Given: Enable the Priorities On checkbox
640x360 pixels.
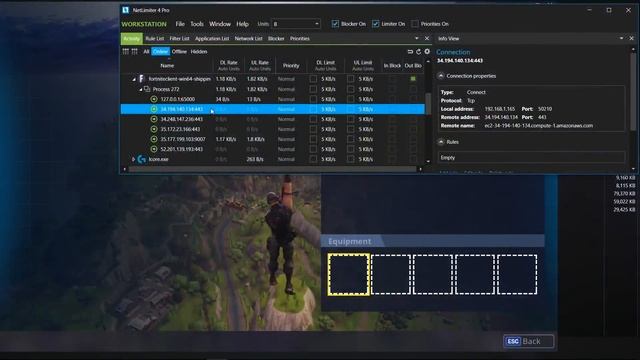Looking at the screenshot, I should click(x=415, y=24).
